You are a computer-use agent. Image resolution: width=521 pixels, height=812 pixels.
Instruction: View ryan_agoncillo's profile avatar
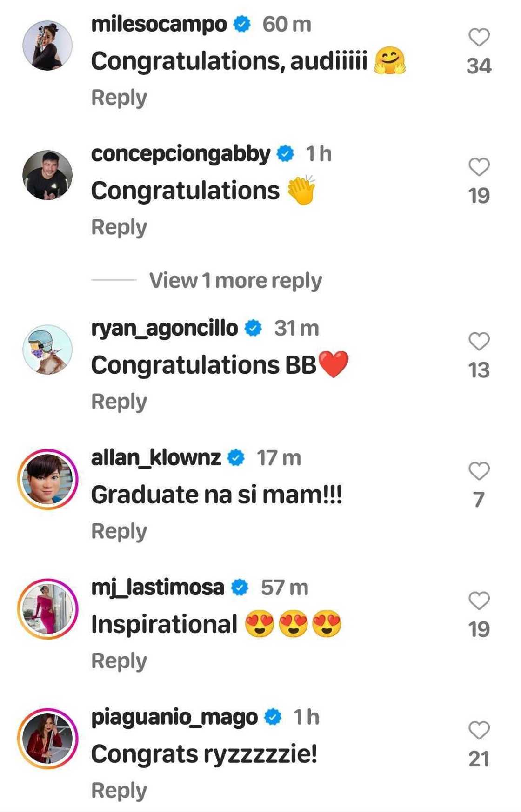(x=47, y=350)
